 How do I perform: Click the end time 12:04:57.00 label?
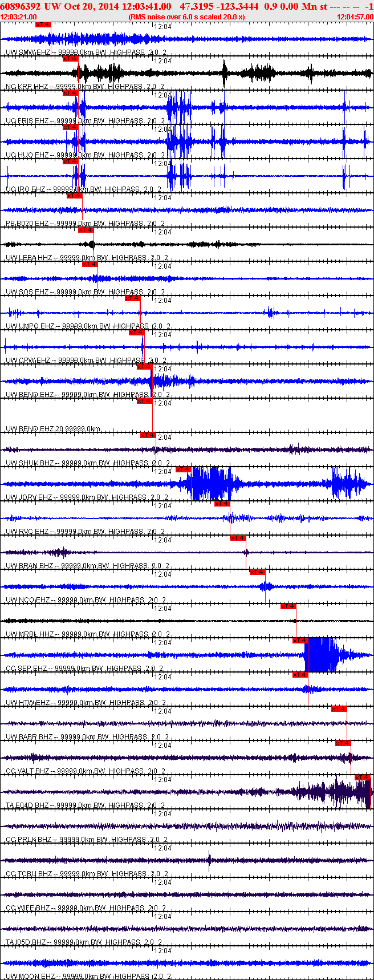coord(355,17)
